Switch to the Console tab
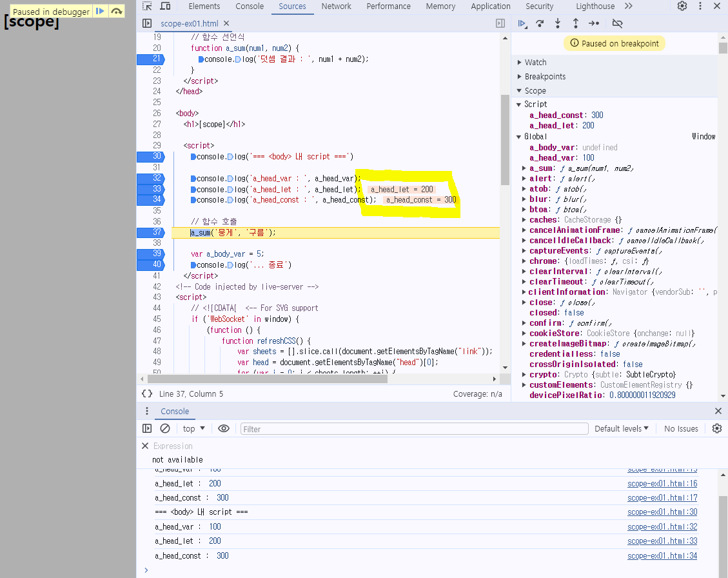Viewport: 728px width, 578px height. [x=250, y=6]
